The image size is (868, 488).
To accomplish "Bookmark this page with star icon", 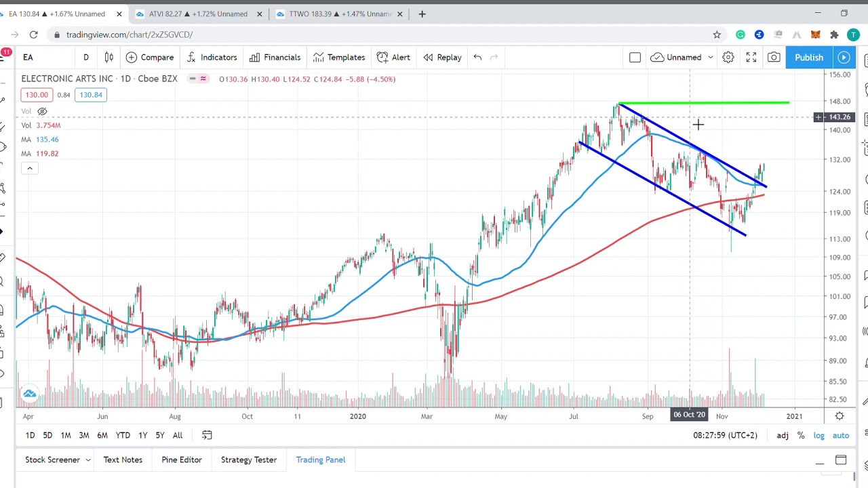I will pyautogui.click(x=717, y=35).
